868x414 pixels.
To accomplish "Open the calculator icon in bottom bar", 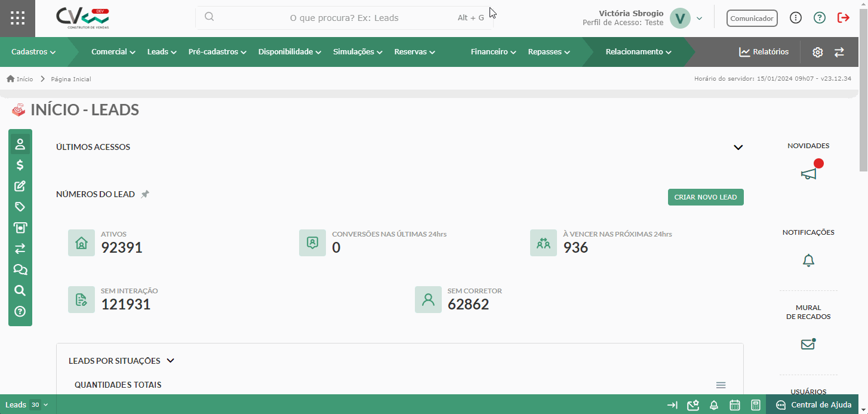I will point(755,405).
